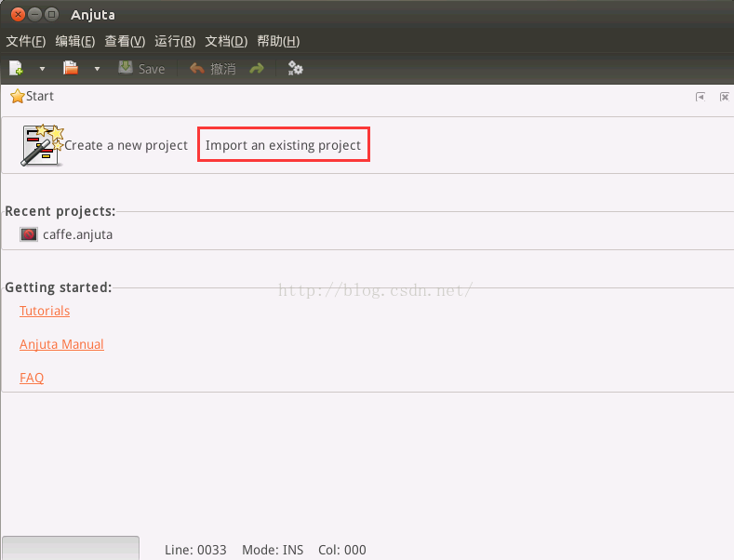Screen dimensions: 734x560
Task: Open the Anjuta Manual link
Action: (x=61, y=344)
